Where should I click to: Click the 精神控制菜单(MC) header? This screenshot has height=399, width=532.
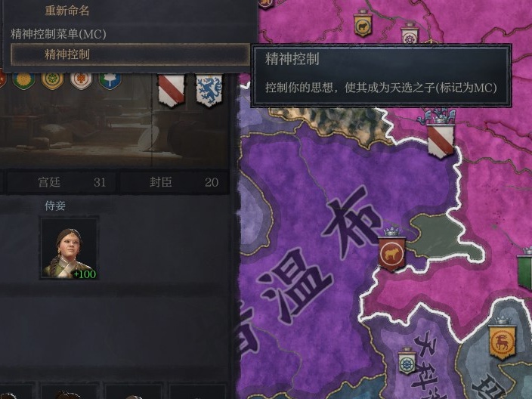click(x=58, y=34)
